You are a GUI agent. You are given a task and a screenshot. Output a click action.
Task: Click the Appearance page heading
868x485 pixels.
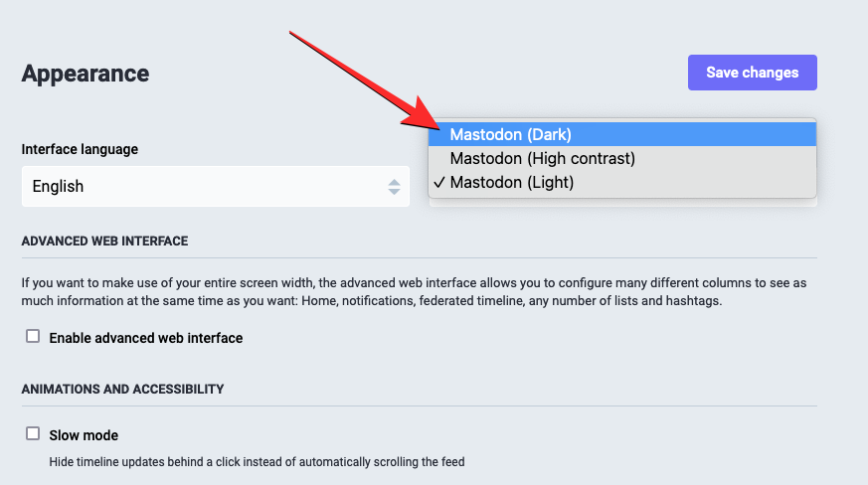(86, 74)
